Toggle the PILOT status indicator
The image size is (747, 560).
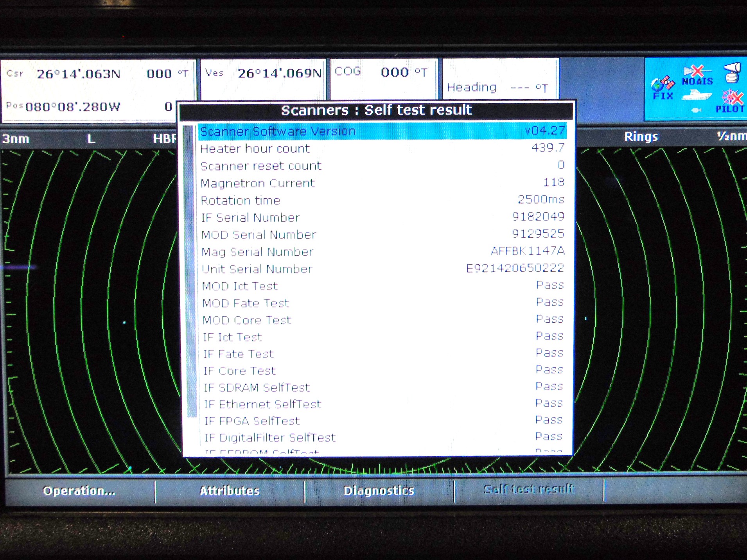coord(732,101)
